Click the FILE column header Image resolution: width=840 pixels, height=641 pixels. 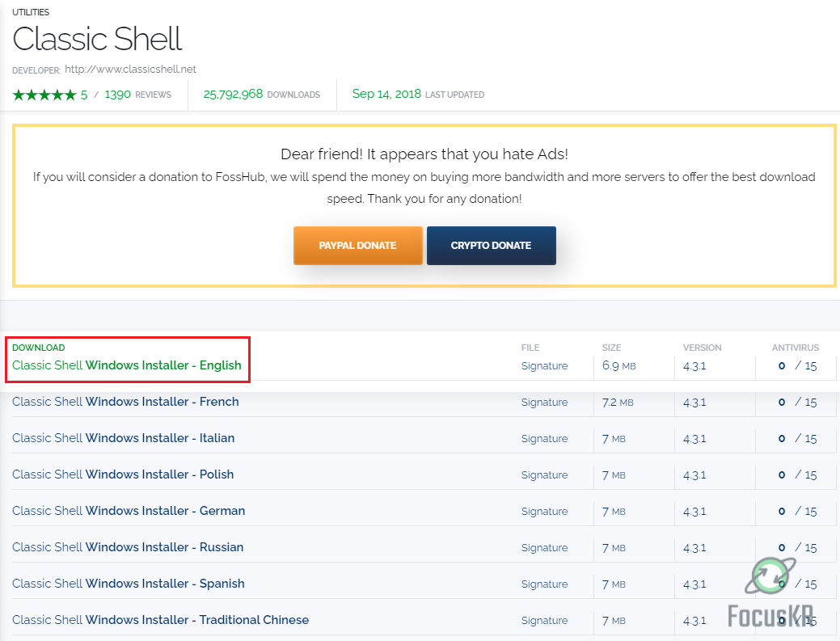pyautogui.click(x=530, y=348)
